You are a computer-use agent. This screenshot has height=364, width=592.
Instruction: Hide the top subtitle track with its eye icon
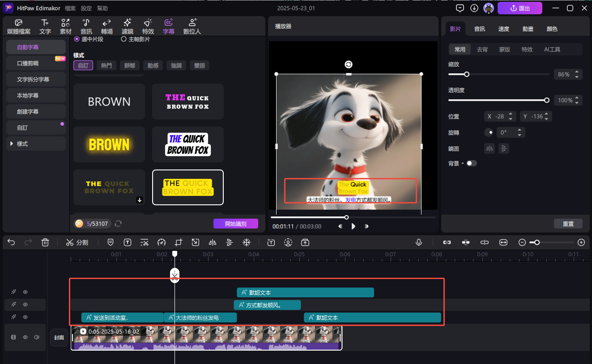click(x=26, y=292)
